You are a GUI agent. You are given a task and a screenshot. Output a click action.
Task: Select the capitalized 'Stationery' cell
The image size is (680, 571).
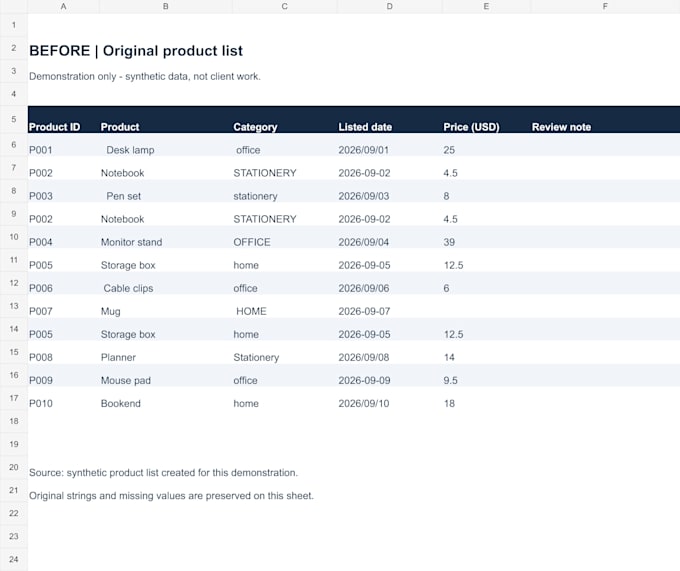(x=284, y=352)
